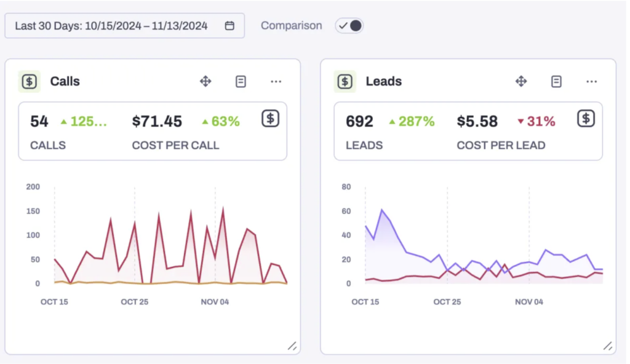Click the Last 30 Days date range field
Screen dimensions: 630x364
(x=124, y=26)
